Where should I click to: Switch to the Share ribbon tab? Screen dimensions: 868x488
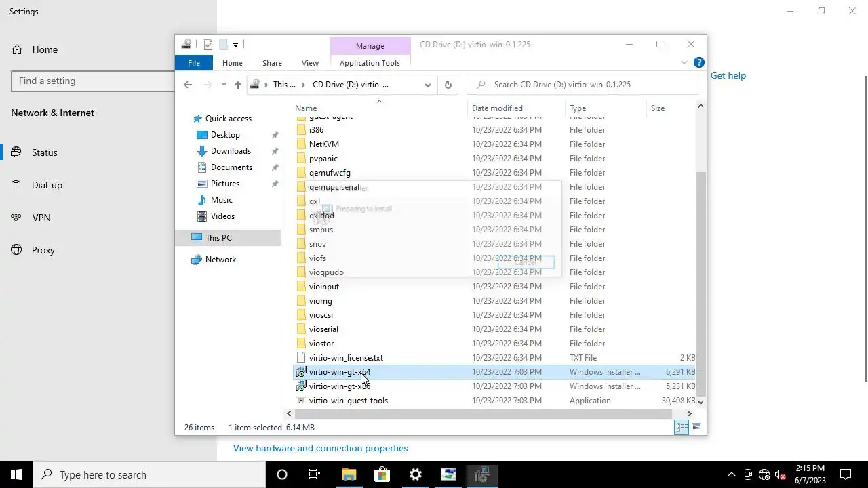(272, 63)
